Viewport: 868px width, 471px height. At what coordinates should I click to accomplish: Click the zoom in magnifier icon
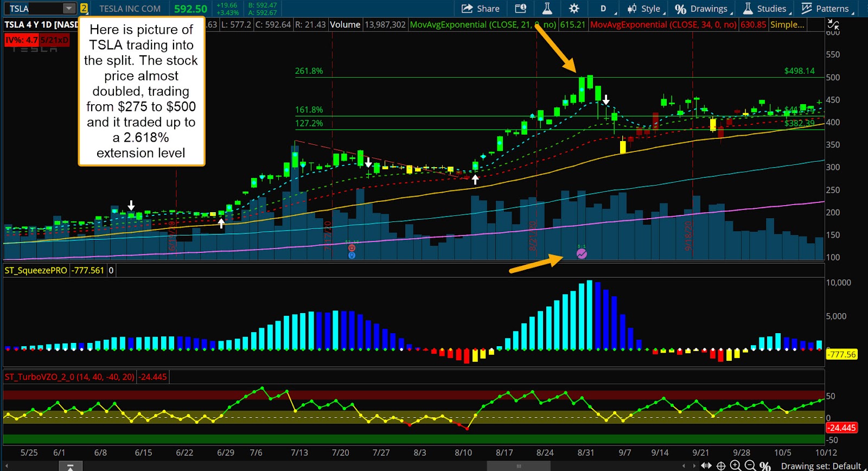[735, 466]
